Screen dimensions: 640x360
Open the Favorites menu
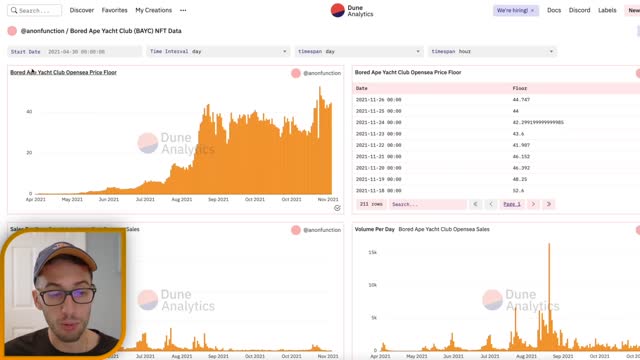114,10
